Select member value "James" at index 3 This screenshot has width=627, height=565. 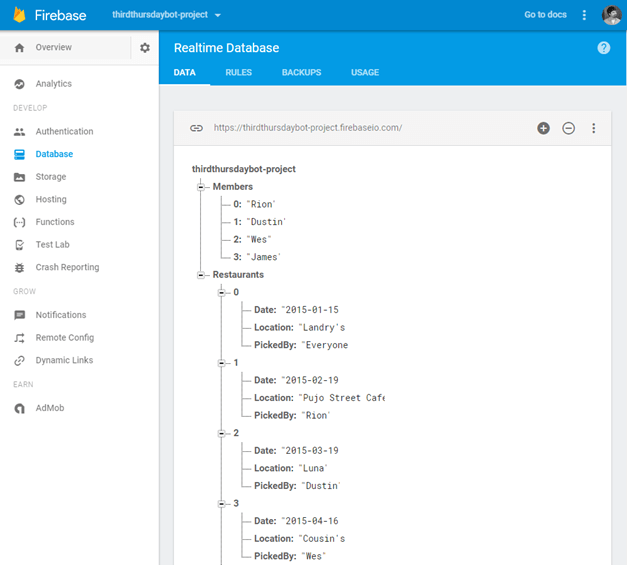tap(264, 257)
